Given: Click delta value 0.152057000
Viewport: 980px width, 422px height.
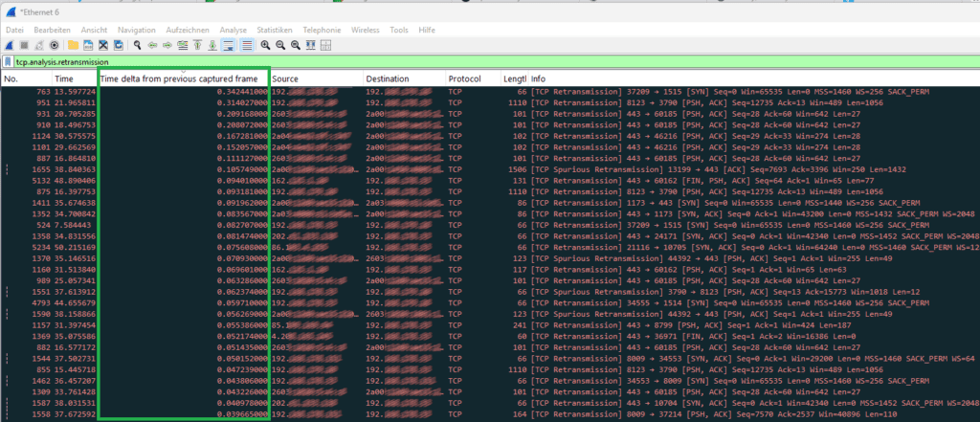Looking at the screenshot, I should (x=242, y=147).
